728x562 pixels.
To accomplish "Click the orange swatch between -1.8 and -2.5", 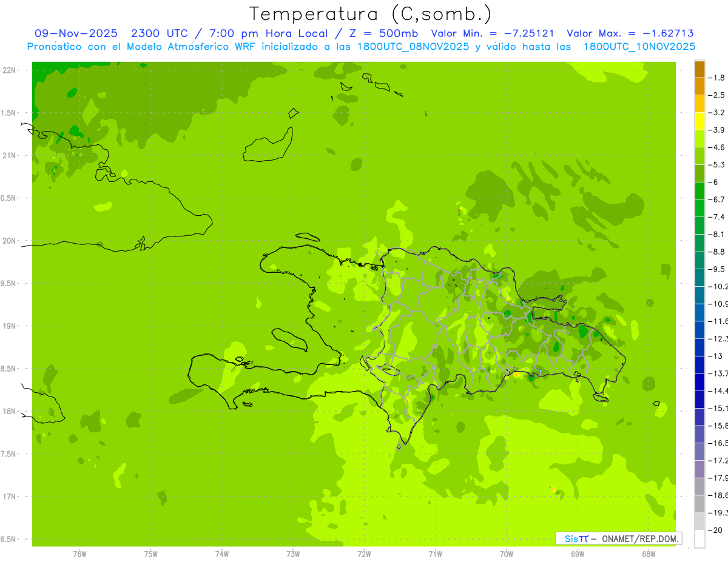I will (699, 87).
